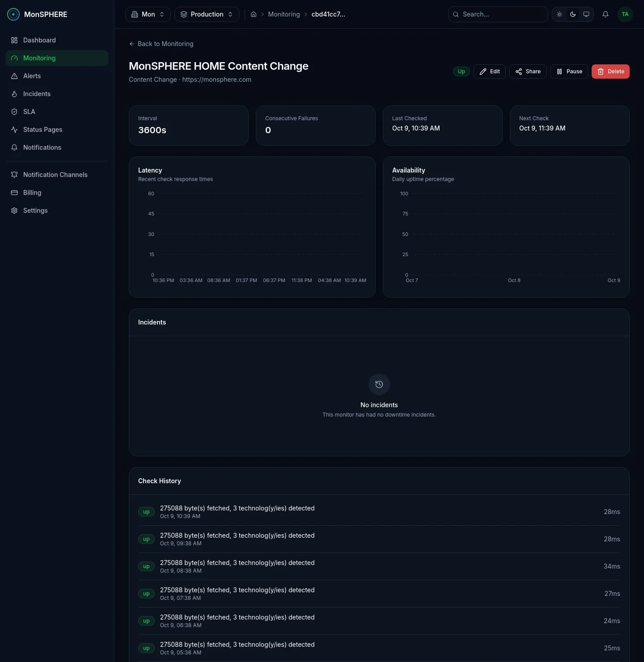This screenshot has height=662, width=644.
Task: Click the Settings gear icon in the sidebar
Action: coord(14,211)
